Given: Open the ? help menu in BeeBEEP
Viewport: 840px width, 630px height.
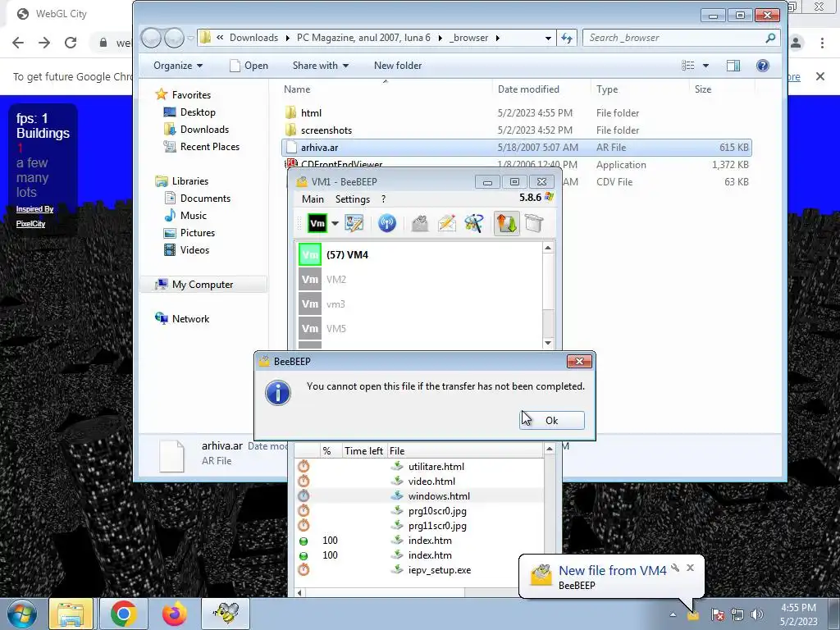Looking at the screenshot, I should (384, 199).
